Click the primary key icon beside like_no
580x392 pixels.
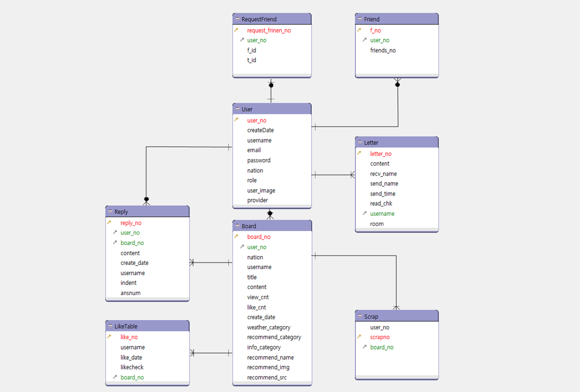click(x=109, y=337)
